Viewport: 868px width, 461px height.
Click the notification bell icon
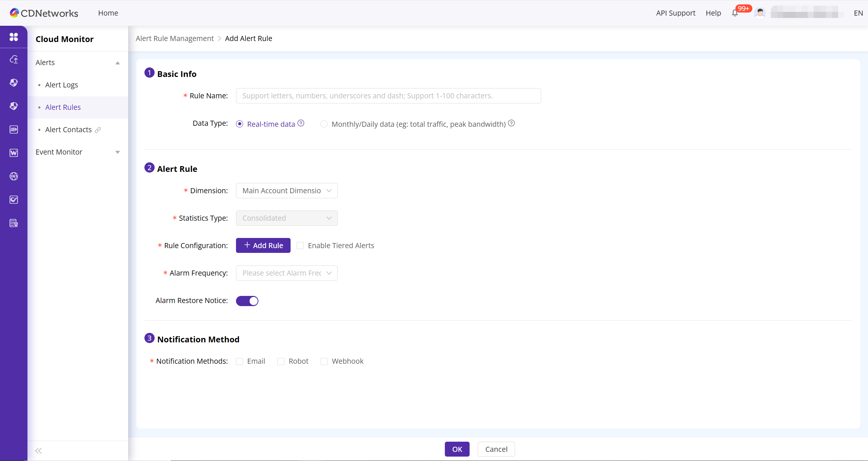click(735, 13)
